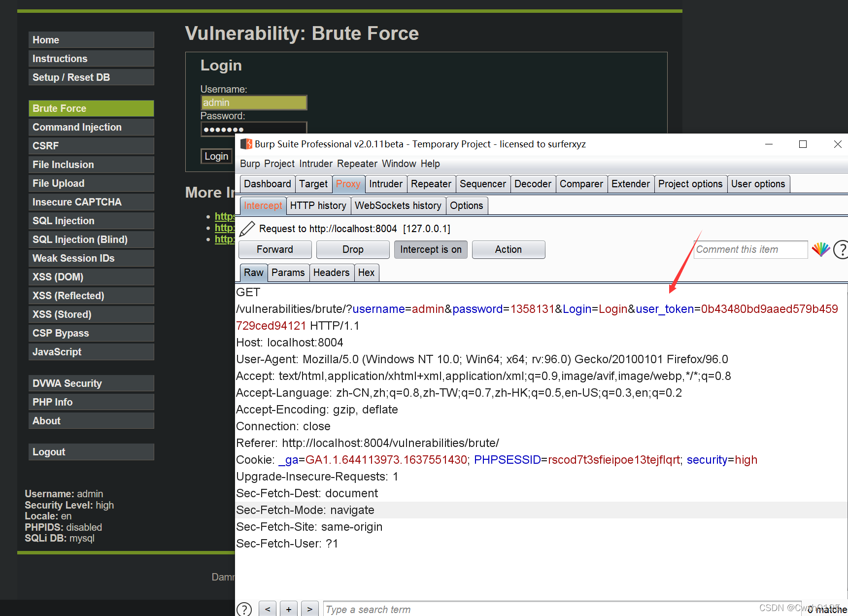The image size is (848, 616).
Task: Click the Username field in DVWA login
Action: (254, 103)
